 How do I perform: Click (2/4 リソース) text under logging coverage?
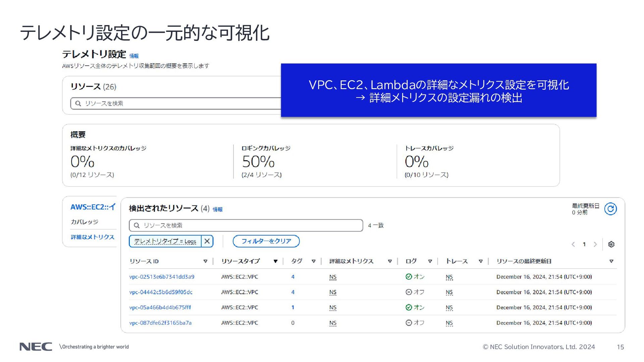[262, 175]
